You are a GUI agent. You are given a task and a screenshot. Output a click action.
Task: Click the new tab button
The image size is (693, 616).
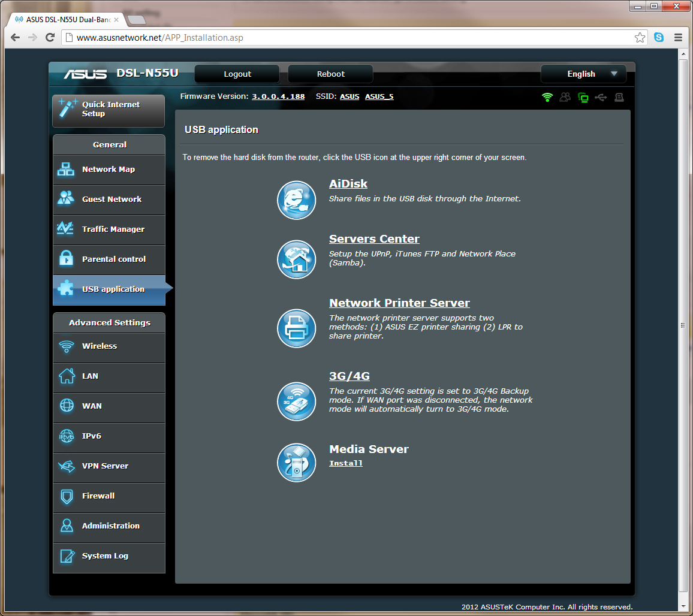click(x=136, y=19)
